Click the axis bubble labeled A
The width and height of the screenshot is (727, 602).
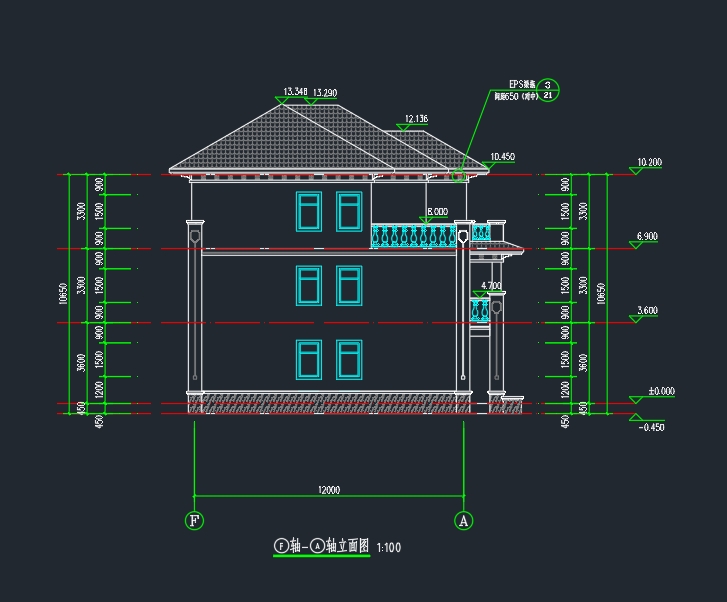tap(463, 520)
